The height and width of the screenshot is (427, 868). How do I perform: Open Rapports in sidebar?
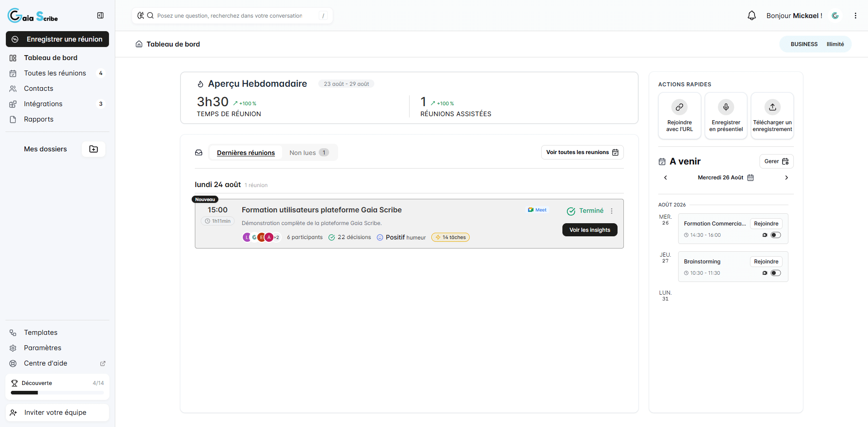point(57,119)
